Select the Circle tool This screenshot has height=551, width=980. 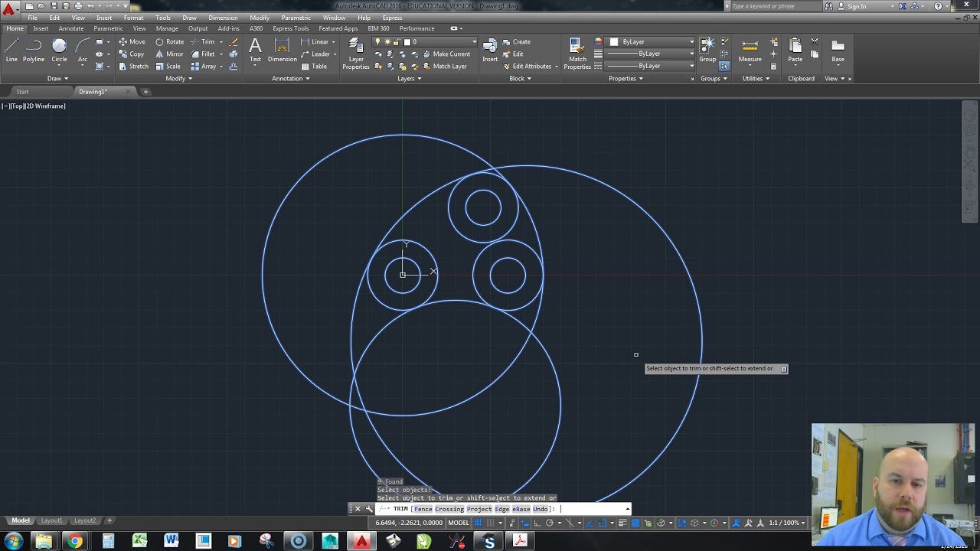pos(59,50)
